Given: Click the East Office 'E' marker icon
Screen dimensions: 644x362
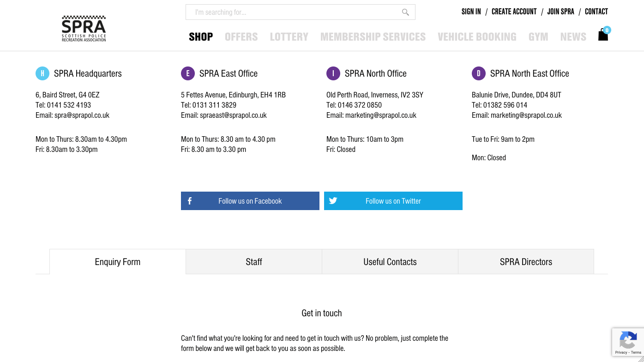Looking at the screenshot, I should coord(188,73).
